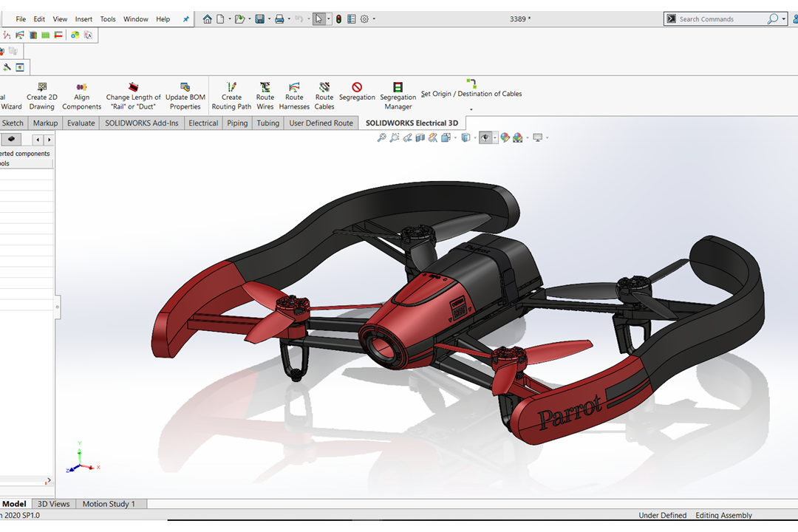Switch to SOLIDWORKS Add-Ins tab
798x532 pixels.
(x=141, y=123)
